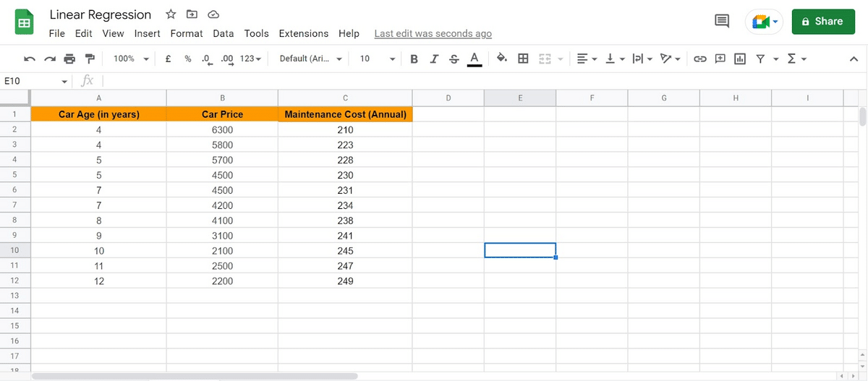The height and width of the screenshot is (381, 868).
Task: Open text wrapping dropdown
Action: pos(642,59)
